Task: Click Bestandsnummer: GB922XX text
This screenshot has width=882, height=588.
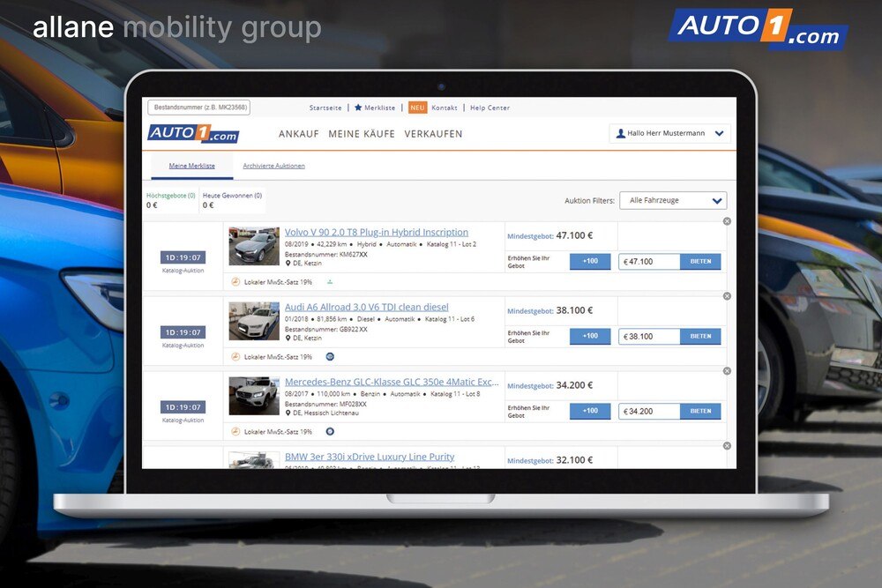Action: click(x=325, y=329)
